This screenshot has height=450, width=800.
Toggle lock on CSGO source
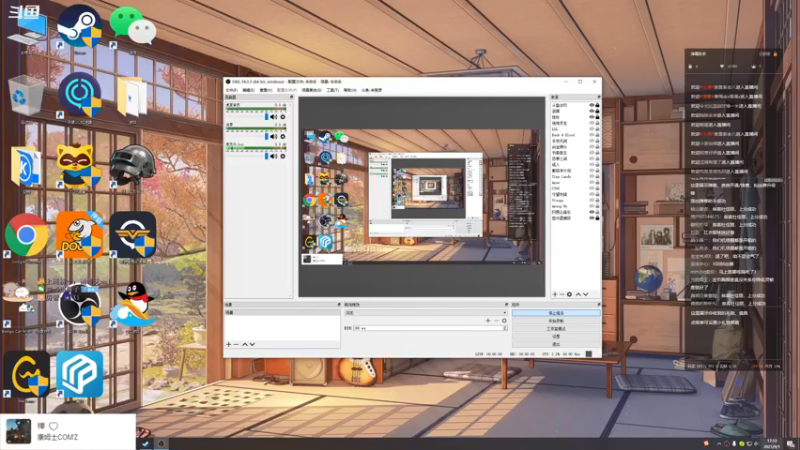(597, 188)
